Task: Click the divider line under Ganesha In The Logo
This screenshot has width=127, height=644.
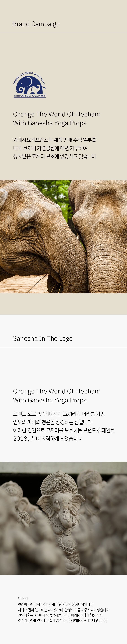Action: point(63,347)
